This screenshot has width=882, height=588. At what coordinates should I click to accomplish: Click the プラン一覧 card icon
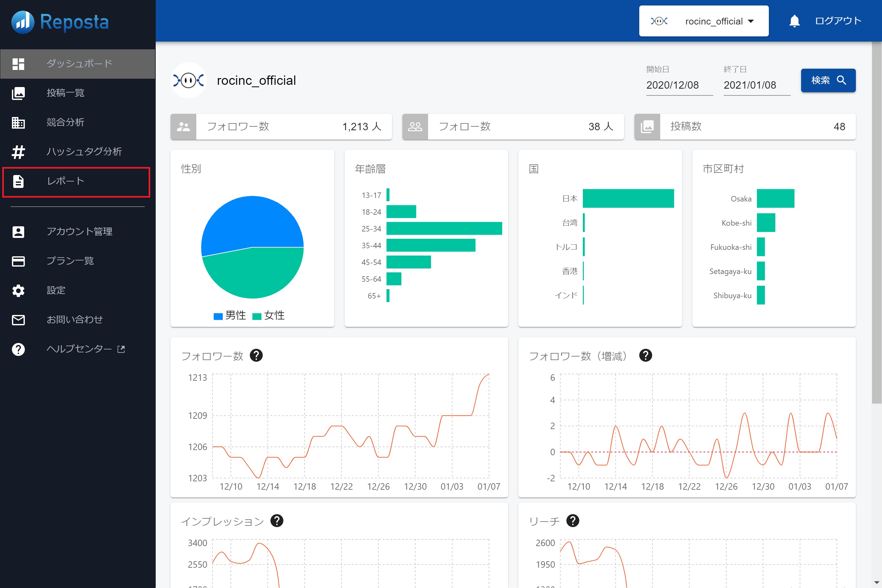(x=18, y=261)
